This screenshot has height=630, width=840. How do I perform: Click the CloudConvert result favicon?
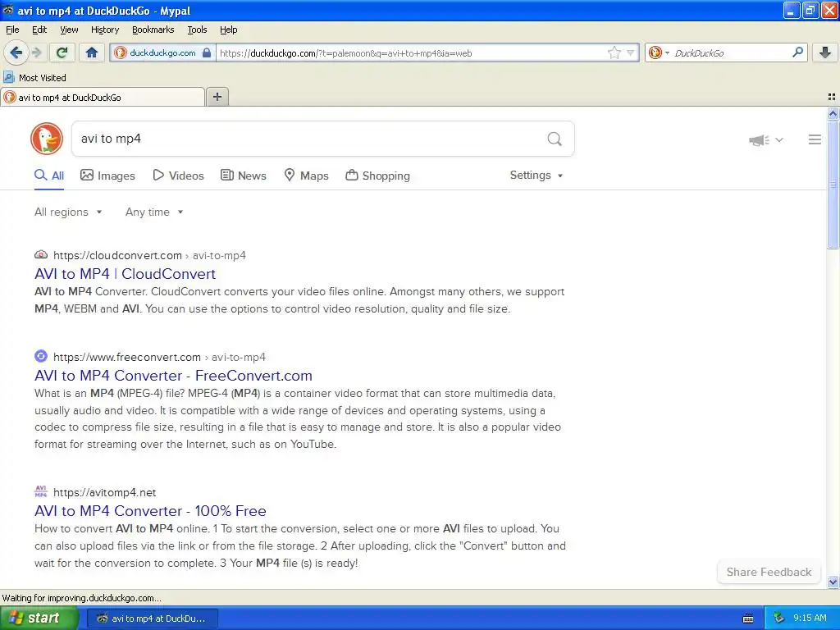[41, 254]
